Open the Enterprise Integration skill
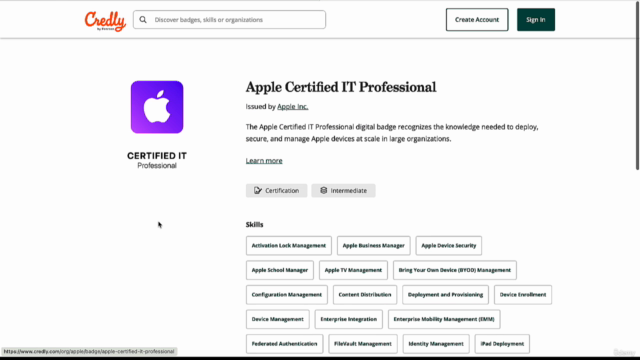Viewport: 640px width, 360px height. point(349,319)
